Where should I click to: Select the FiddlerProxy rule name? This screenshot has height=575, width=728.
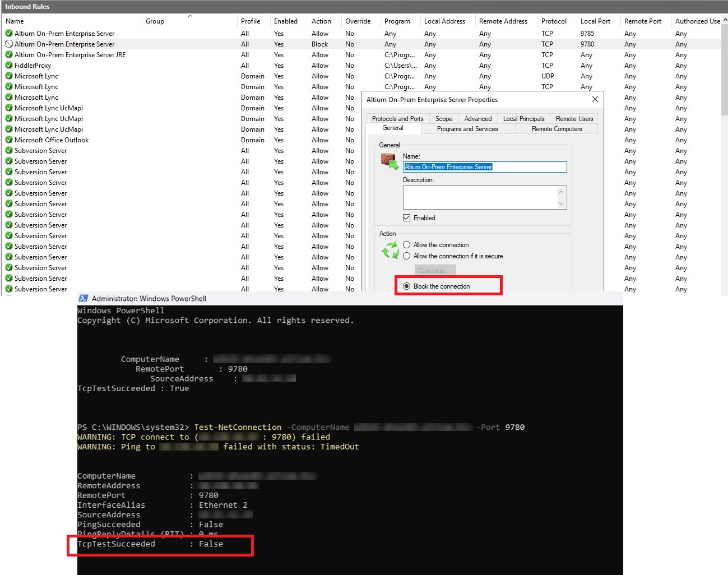click(x=33, y=66)
